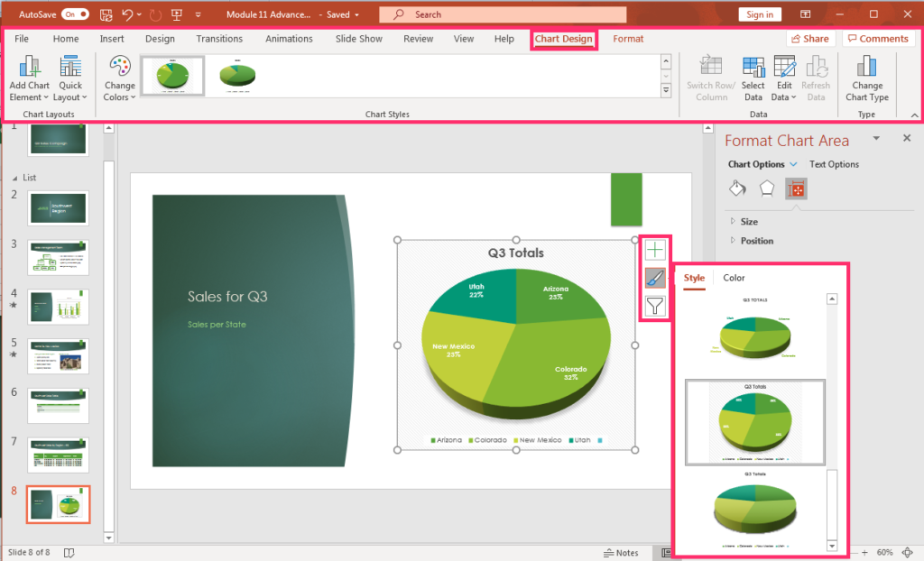The image size is (924, 561).
Task: Click the Chart Filters funnel icon
Action: pyautogui.click(x=655, y=307)
